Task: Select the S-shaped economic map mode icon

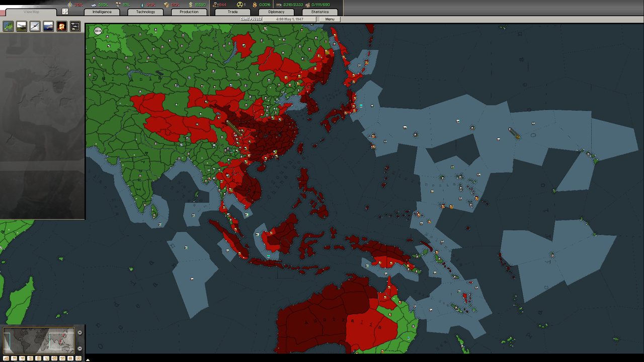Action: coord(30,358)
